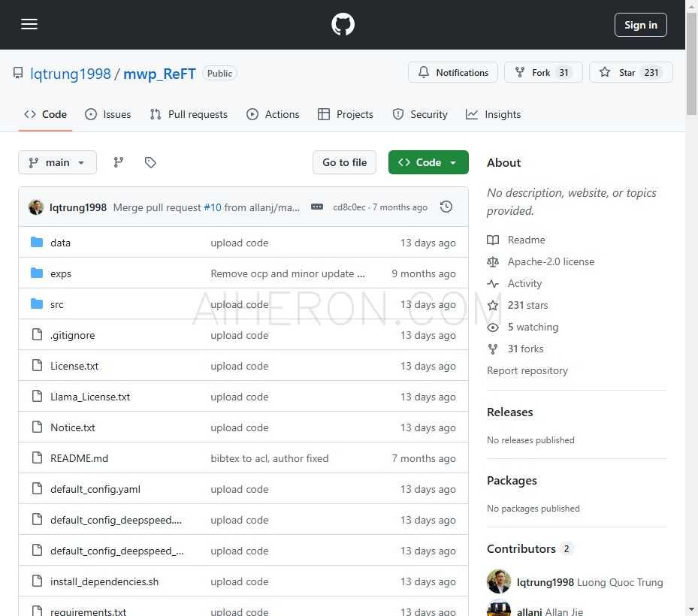Open the exps folder
This screenshot has width=698, height=616.
point(61,273)
